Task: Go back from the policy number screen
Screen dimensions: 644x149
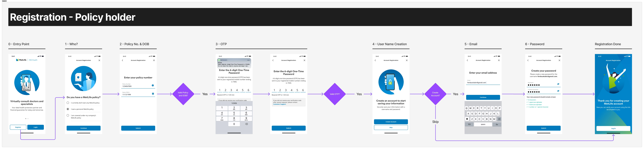Action: coord(123,60)
